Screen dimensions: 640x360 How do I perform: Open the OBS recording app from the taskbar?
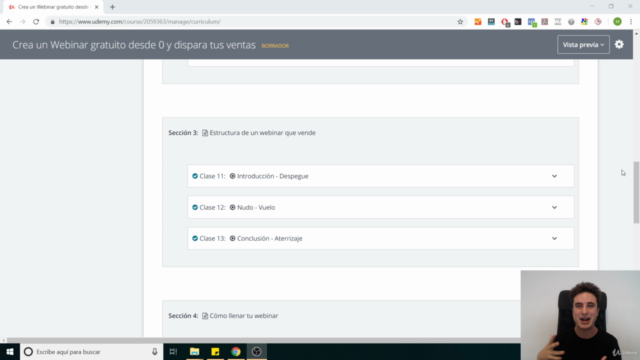point(257,351)
